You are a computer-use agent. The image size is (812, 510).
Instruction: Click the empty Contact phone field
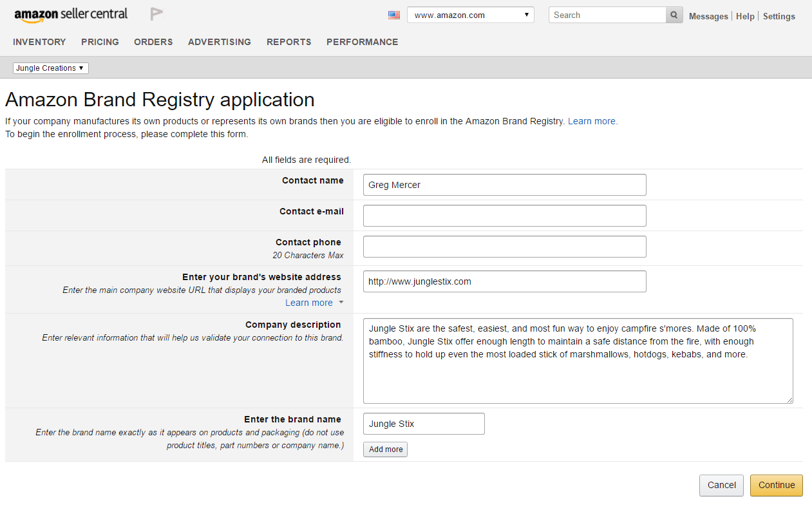tap(505, 247)
